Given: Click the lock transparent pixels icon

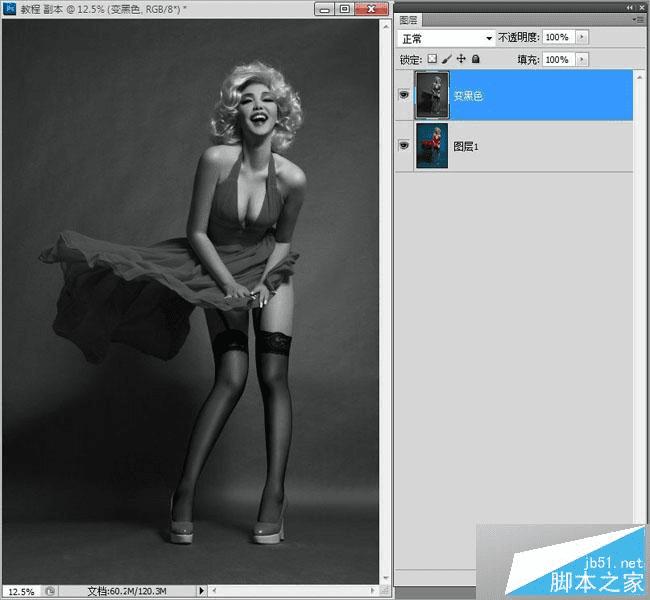Looking at the screenshot, I should 433,60.
